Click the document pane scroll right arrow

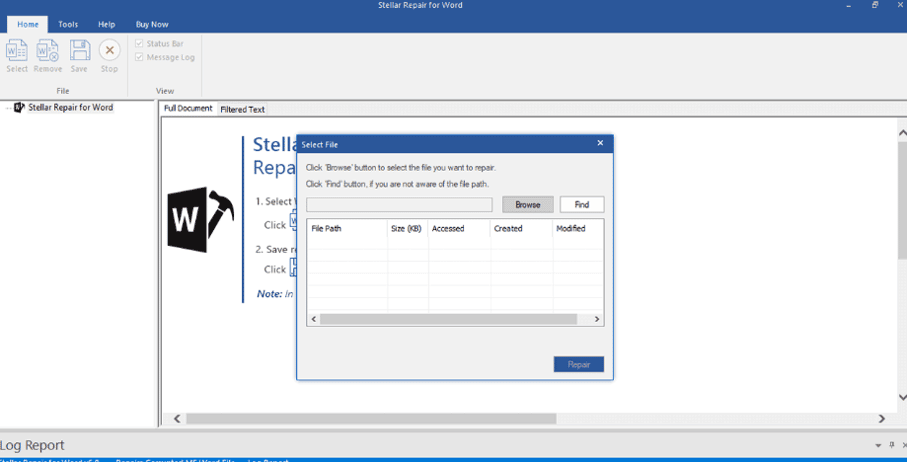[x=882, y=419]
